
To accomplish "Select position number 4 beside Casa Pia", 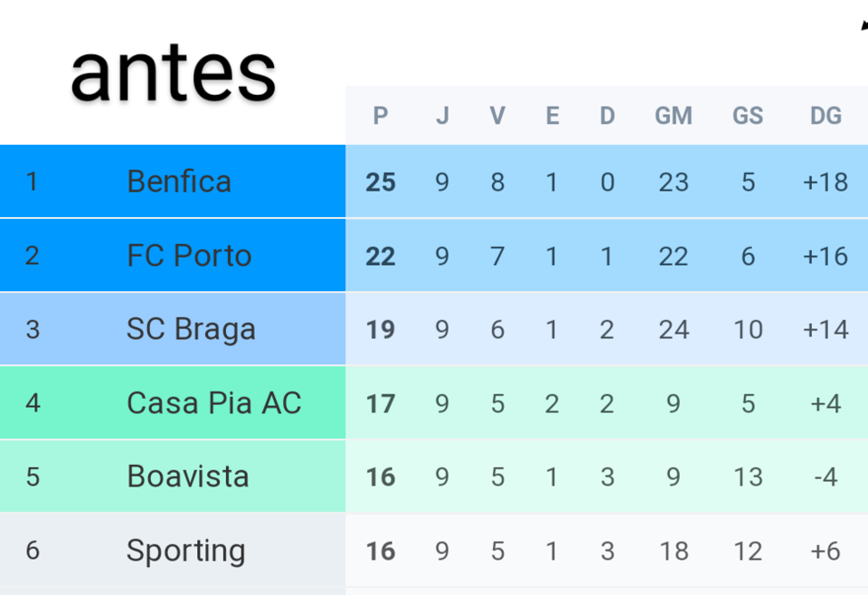I will tap(33, 402).
